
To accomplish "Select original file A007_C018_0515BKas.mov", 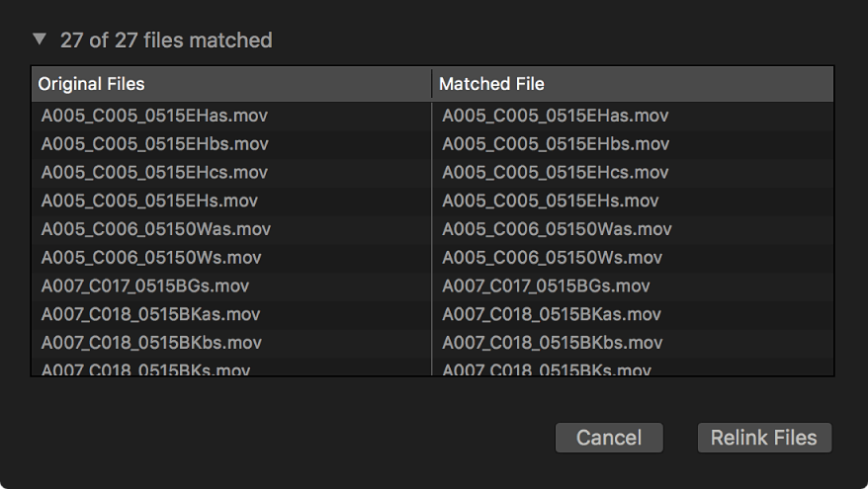I will 150,315.
